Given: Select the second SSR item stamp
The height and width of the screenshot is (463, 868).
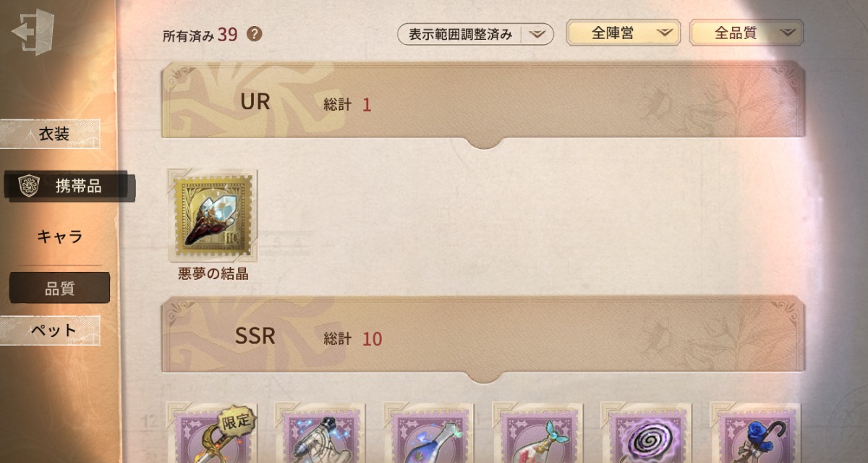Looking at the screenshot, I should tap(320, 433).
